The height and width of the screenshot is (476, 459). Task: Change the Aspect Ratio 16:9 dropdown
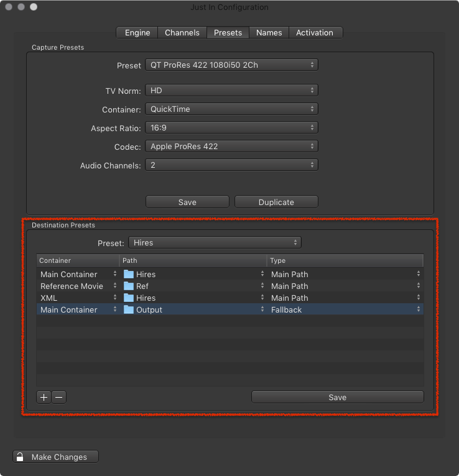click(231, 128)
